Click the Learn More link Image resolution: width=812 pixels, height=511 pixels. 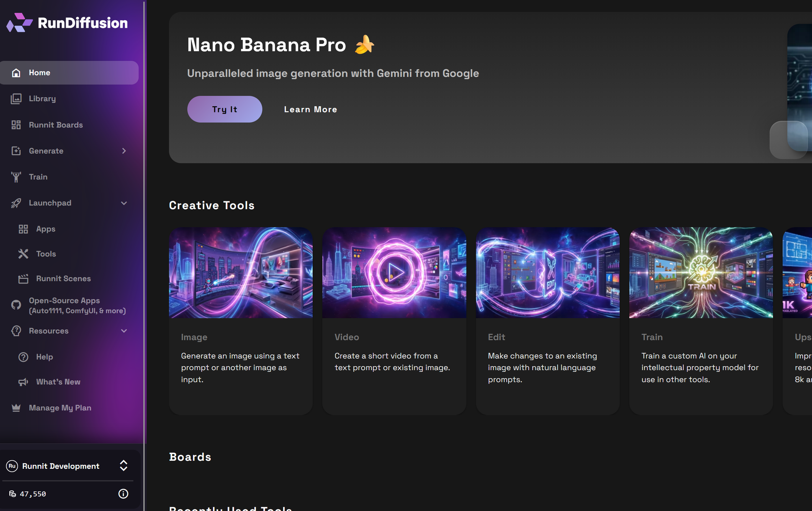[310, 110]
